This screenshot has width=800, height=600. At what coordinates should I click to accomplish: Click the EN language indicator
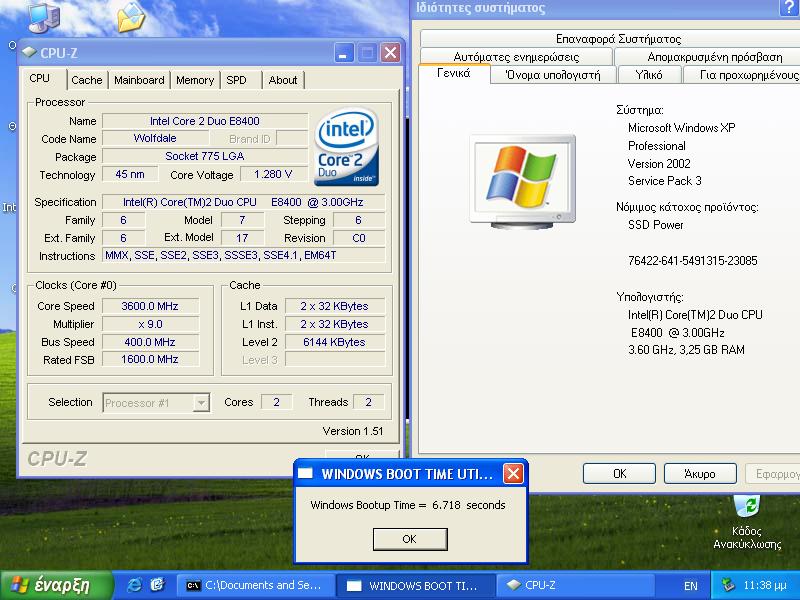(690, 586)
